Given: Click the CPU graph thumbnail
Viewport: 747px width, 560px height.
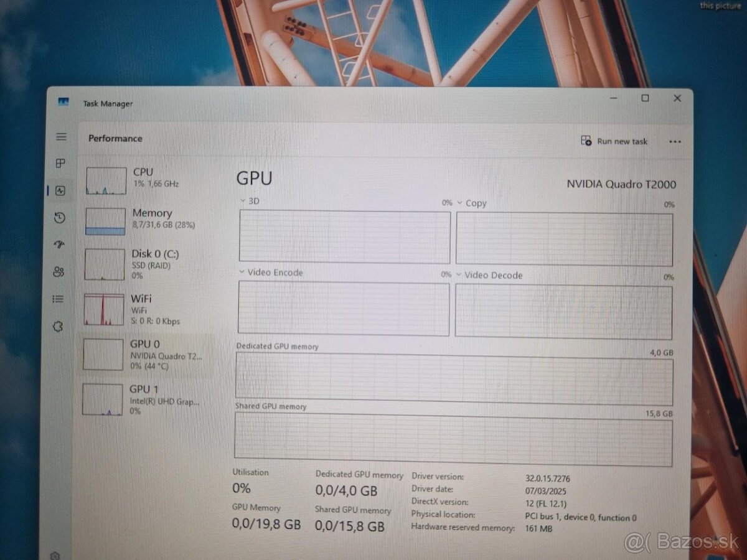Looking at the screenshot, I should coord(105,180).
